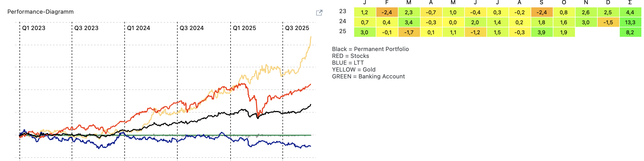Click the 2025 yearly total cell 8,2
The height and width of the screenshot is (161, 644).
coord(630,32)
